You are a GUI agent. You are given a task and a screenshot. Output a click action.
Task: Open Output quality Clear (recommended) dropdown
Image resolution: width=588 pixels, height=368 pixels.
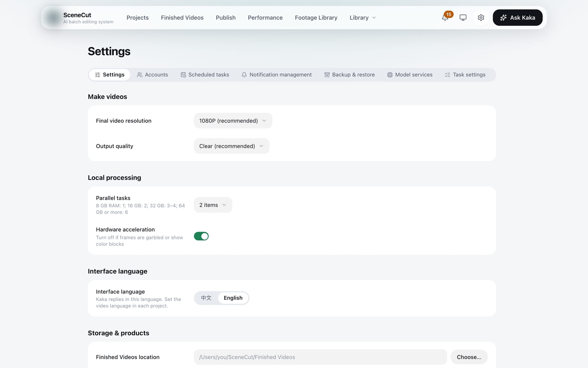coord(232,146)
